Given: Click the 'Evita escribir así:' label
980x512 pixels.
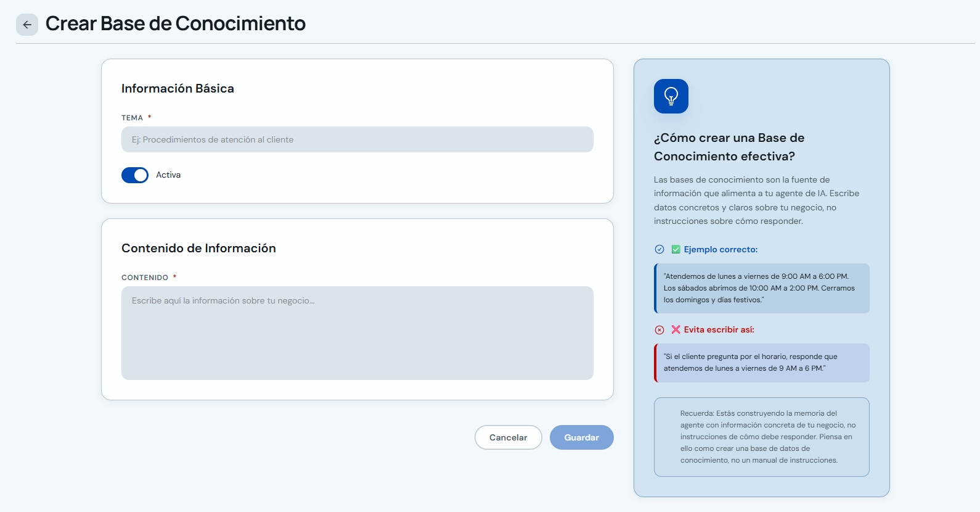Looking at the screenshot, I should pos(719,329).
